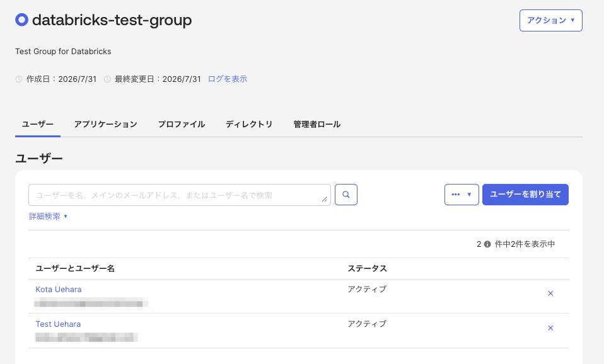Open the アクション dropdown button

pyautogui.click(x=550, y=20)
